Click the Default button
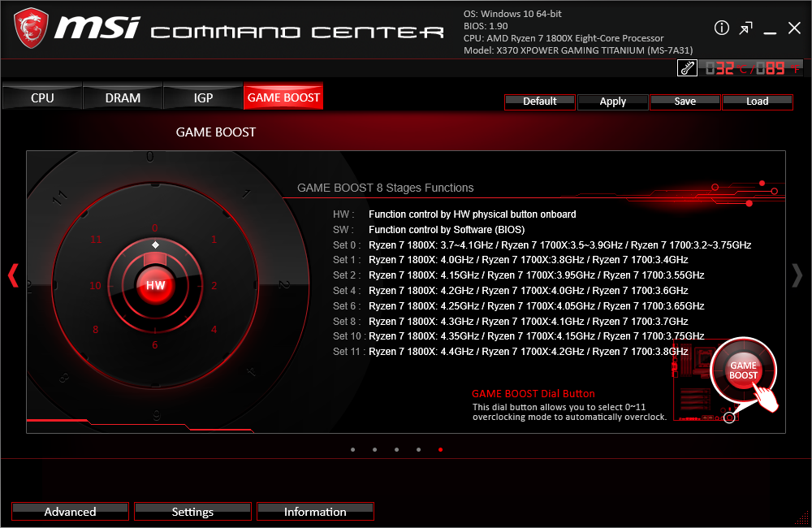 pos(540,102)
